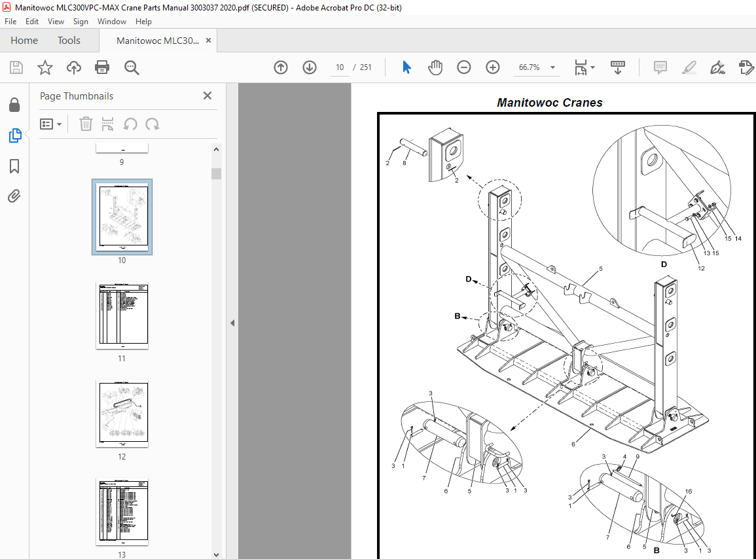Close the Page Thumbnails panel
Viewport: 756px width, 559px height.
click(207, 96)
